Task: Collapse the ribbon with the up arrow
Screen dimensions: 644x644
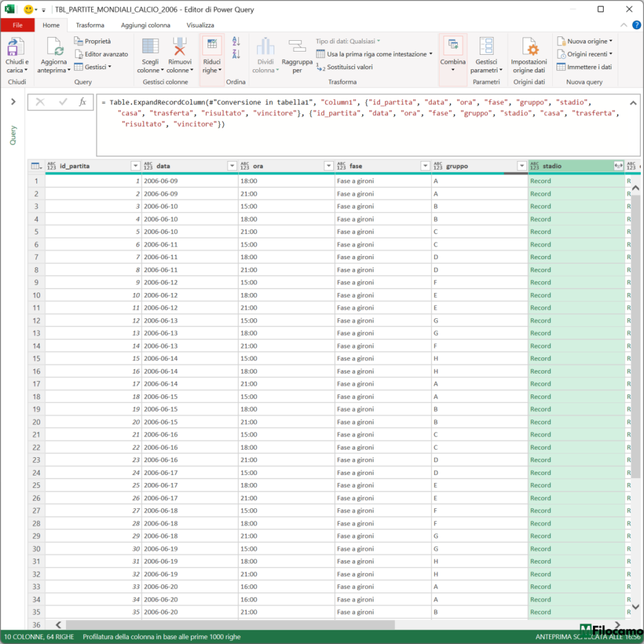Action: (x=623, y=25)
